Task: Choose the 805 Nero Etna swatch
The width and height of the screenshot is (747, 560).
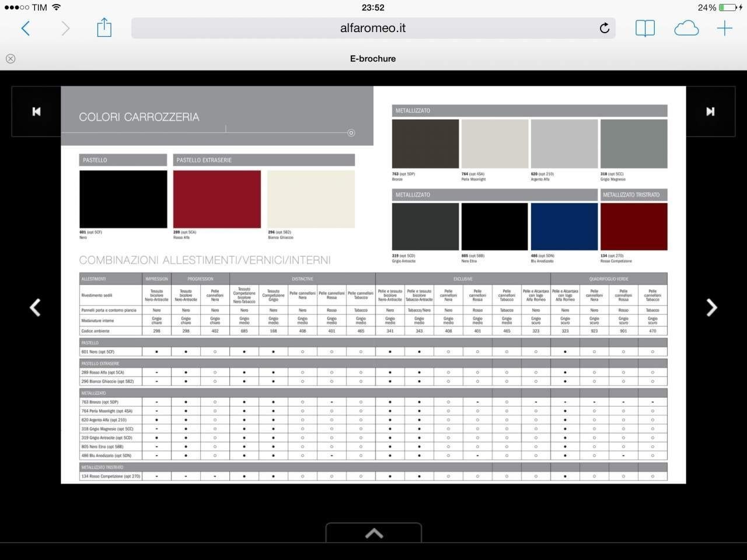Action: point(495,227)
